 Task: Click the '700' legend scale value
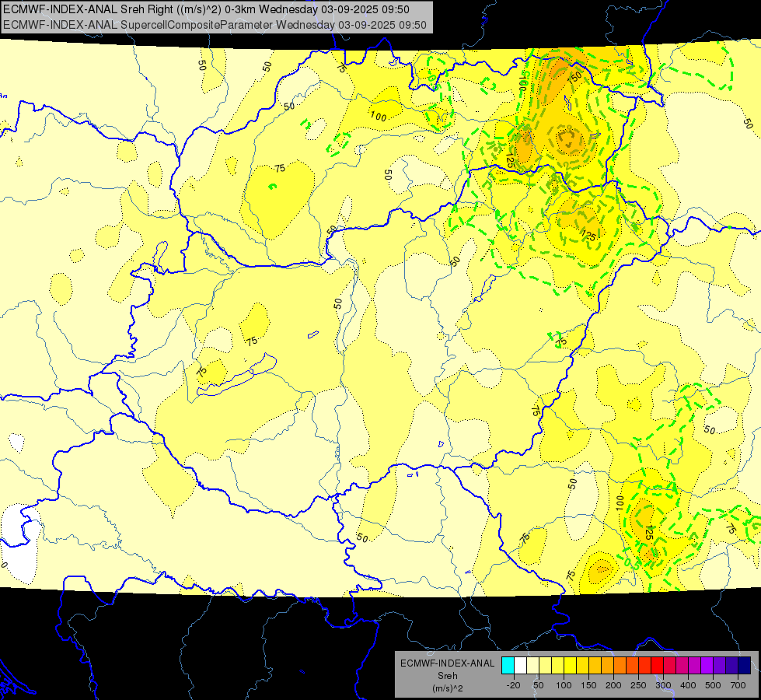pyautogui.click(x=738, y=685)
